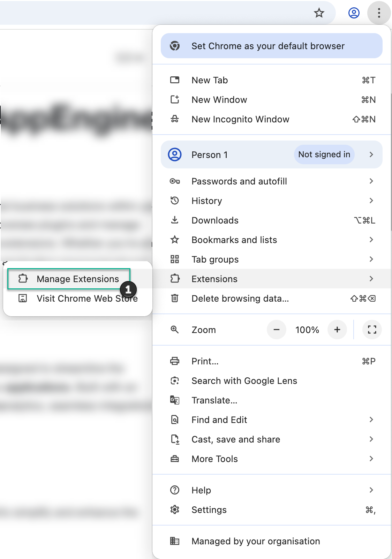Open the profile avatar icon in toolbar

tap(354, 13)
